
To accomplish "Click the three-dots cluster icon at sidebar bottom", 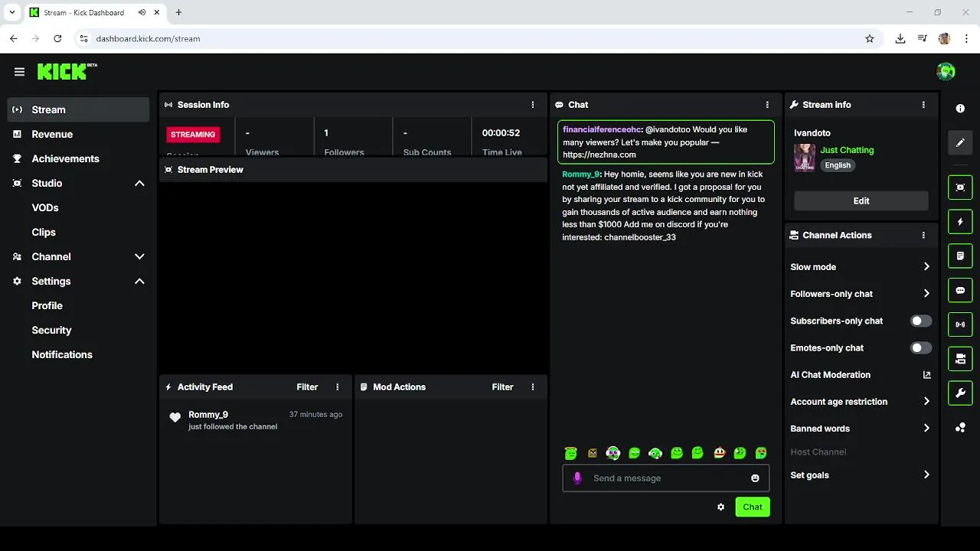I will (x=960, y=428).
